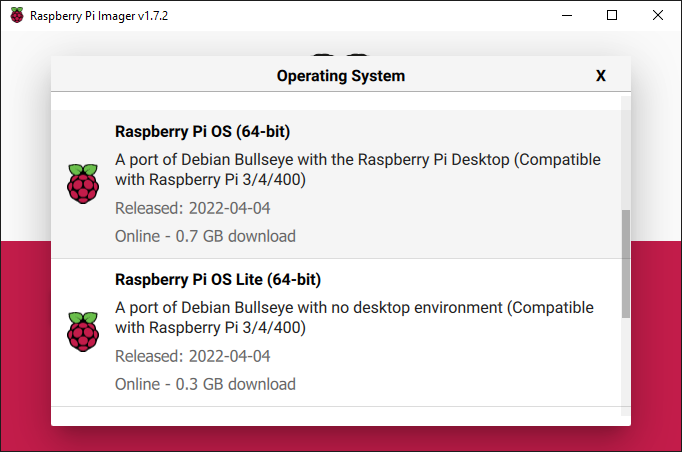Click 'Released: 2022-04-04' under Raspberry Pi OS (64-bit)
The height and width of the screenshot is (452, 682).
point(192,208)
